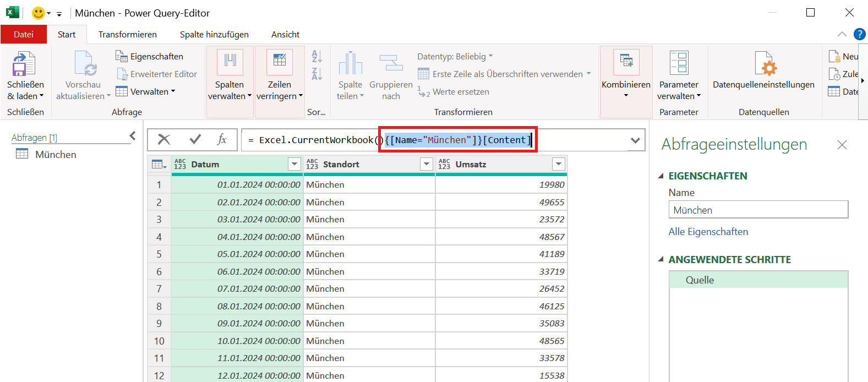Open the Datei tab

click(x=24, y=34)
